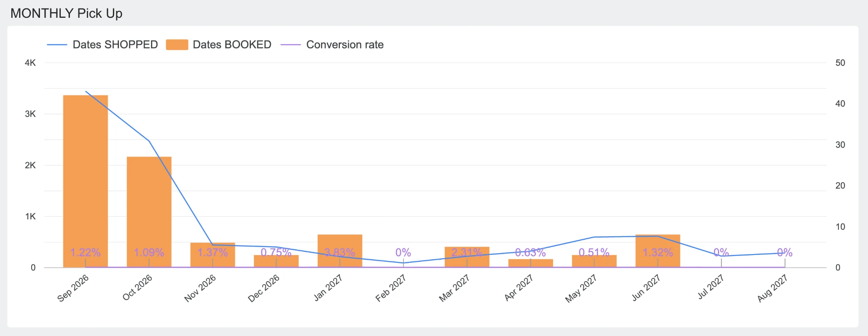Click the 1.22% conversion rate label
Screen dimensions: 868x336
tap(85, 252)
